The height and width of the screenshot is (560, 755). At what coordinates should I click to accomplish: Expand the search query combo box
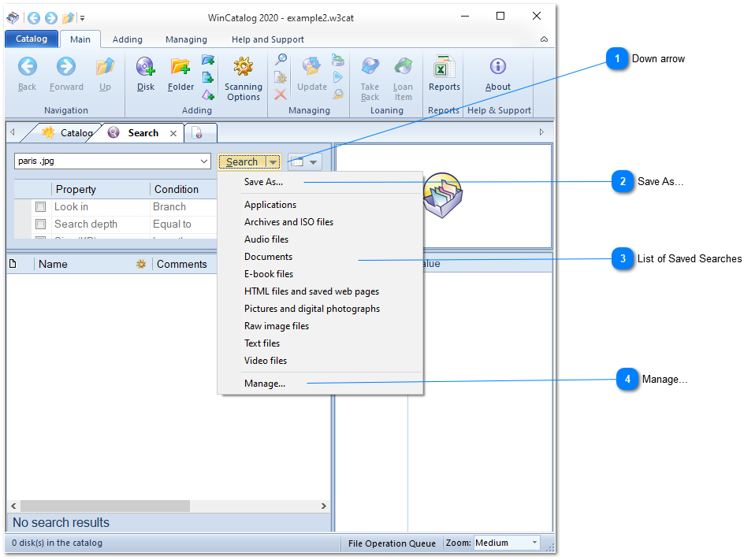[x=205, y=161]
